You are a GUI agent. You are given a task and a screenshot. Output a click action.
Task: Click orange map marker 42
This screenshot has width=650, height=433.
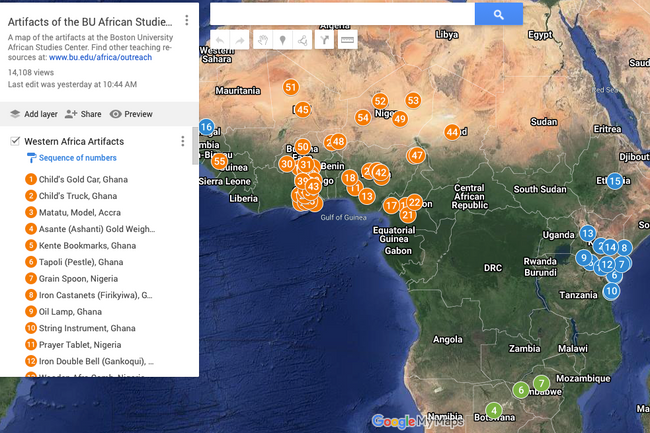coord(381,172)
